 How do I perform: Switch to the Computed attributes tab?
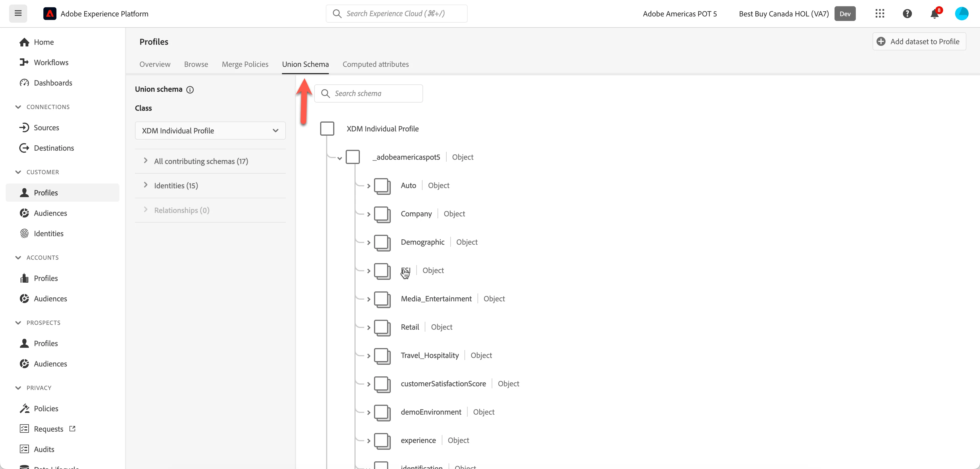(375, 64)
